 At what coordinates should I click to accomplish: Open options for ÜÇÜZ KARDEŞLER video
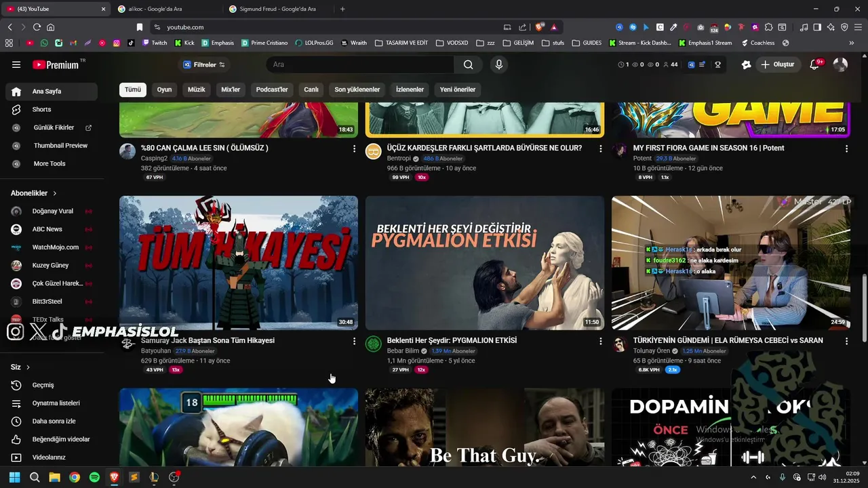600,148
